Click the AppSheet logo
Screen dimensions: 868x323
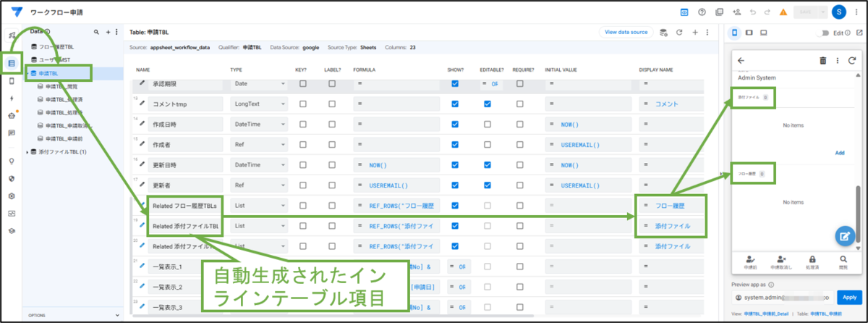coord(17,12)
